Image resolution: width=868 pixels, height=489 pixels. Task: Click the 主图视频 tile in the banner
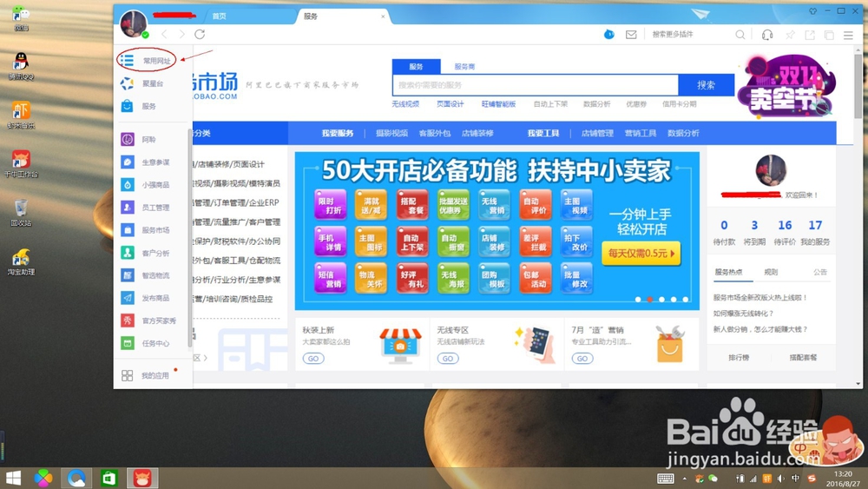click(576, 205)
